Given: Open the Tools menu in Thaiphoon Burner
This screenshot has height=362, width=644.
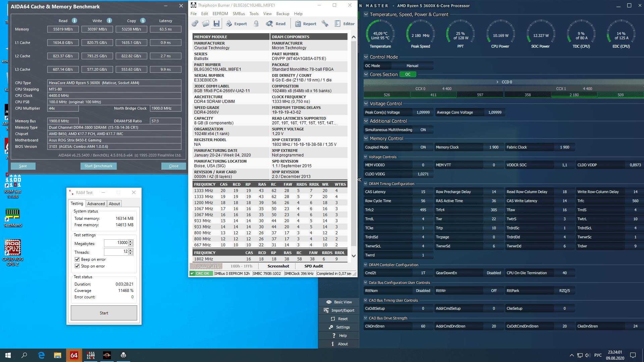Looking at the screenshot, I should [x=254, y=14].
